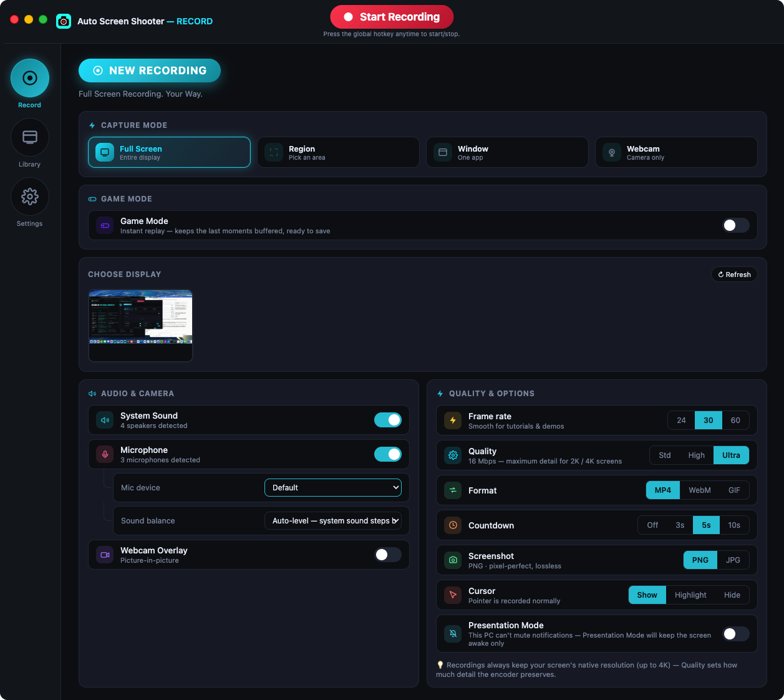Viewport: 784px width, 700px height.
Task: Set frame rate to 30
Action: (709, 420)
